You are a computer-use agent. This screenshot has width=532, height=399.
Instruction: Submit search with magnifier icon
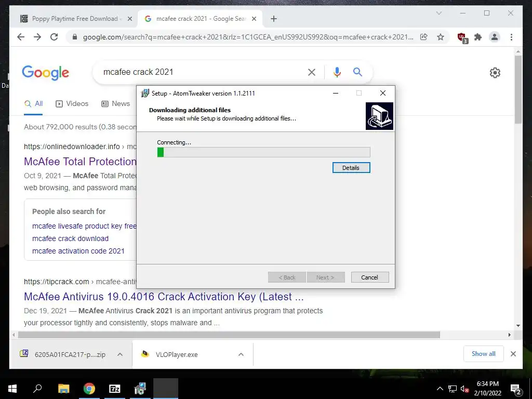coord(357,72)
